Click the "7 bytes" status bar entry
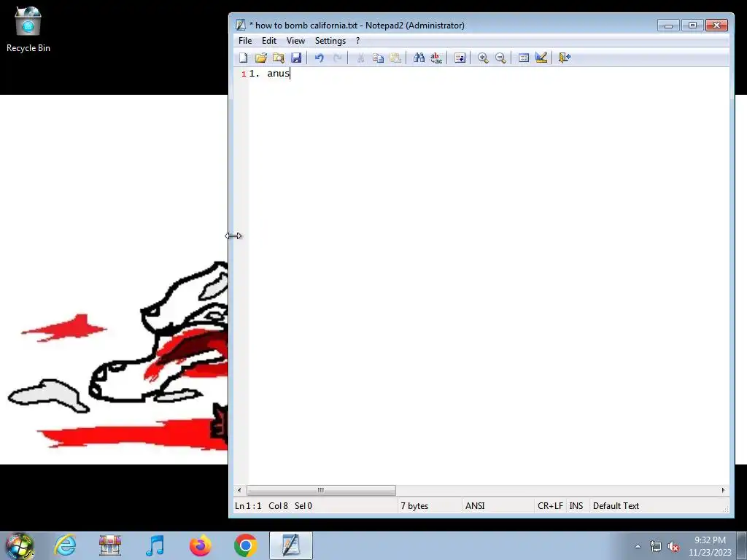 pos(414,506)
